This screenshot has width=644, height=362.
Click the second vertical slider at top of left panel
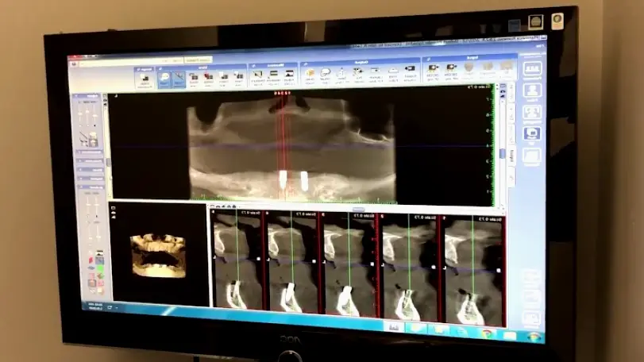[x=88, y=115]
